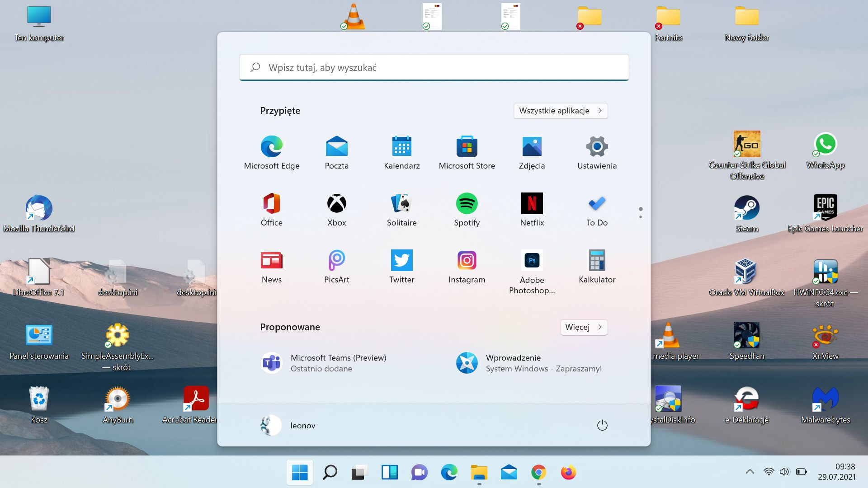Open Ustawienia settings app
The image size is (868, 488).
(597, 153)
